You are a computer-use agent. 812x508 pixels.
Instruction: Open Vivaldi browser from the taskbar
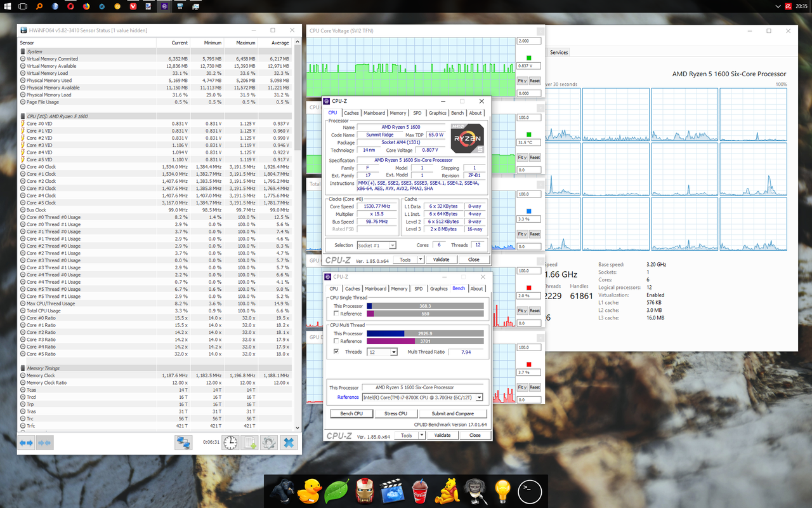133,6
